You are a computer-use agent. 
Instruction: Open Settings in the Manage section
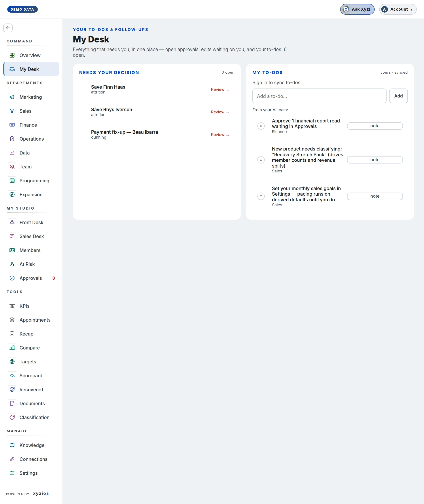point(31,473)
